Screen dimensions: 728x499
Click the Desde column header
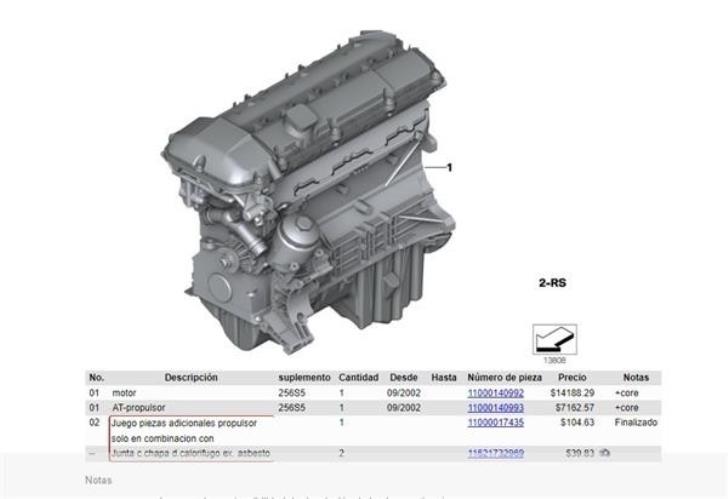[403, 377]
